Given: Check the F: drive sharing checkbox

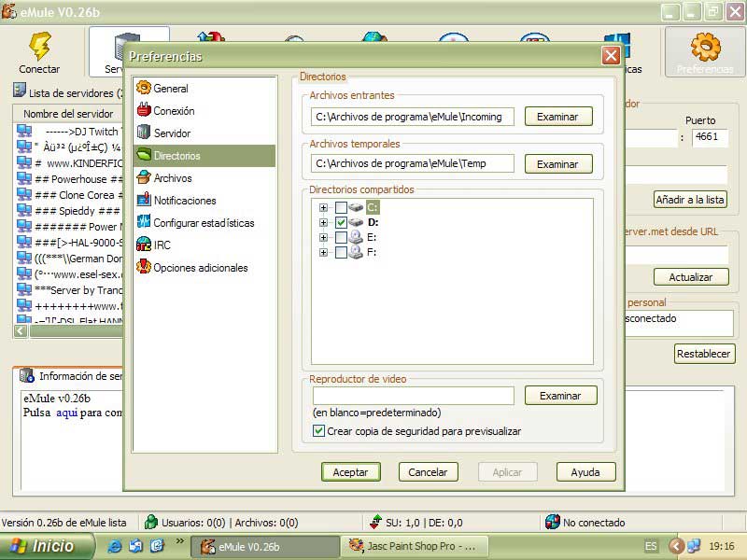Looking at the screenshot, I should (x=341, y=252).
